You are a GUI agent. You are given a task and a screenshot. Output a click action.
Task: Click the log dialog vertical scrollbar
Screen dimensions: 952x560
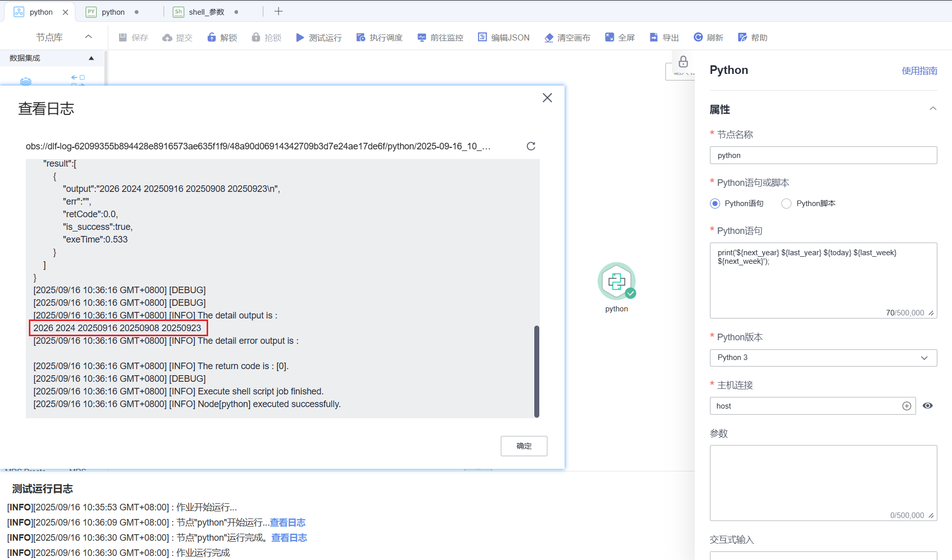[537, 371]
